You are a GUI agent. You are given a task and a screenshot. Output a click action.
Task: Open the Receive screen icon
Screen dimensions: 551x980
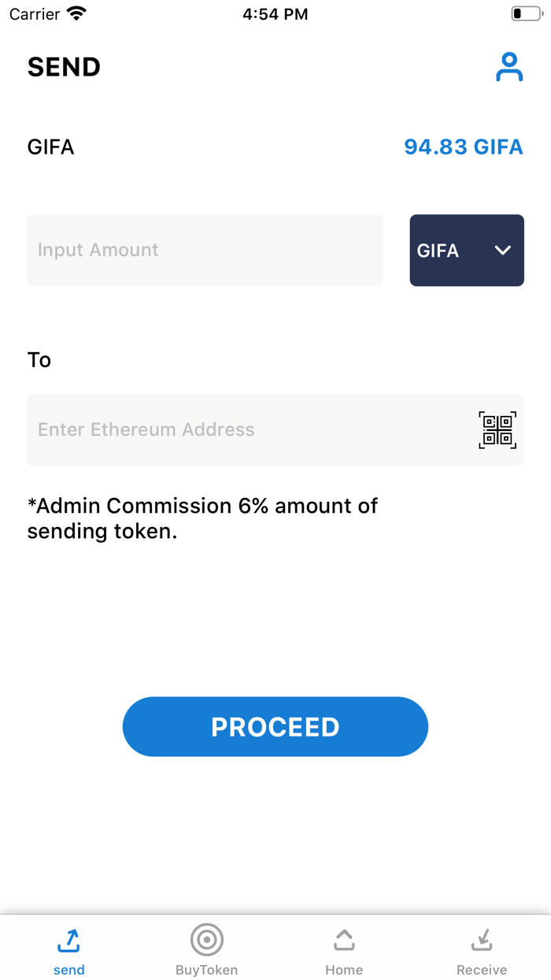coord(482,940)
